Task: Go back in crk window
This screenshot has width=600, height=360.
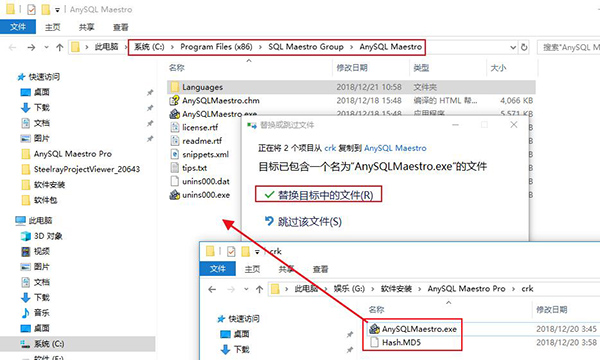Action: (x=212, y=289)
